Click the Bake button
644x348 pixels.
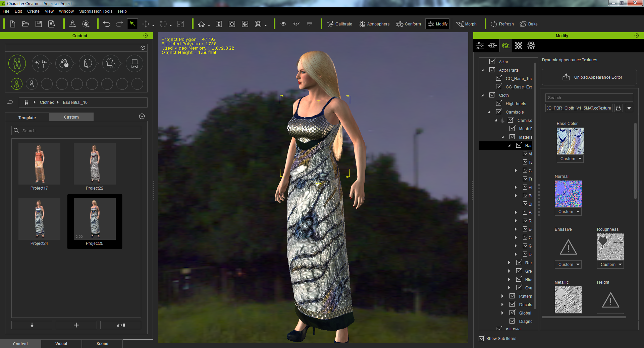(529, 24)
